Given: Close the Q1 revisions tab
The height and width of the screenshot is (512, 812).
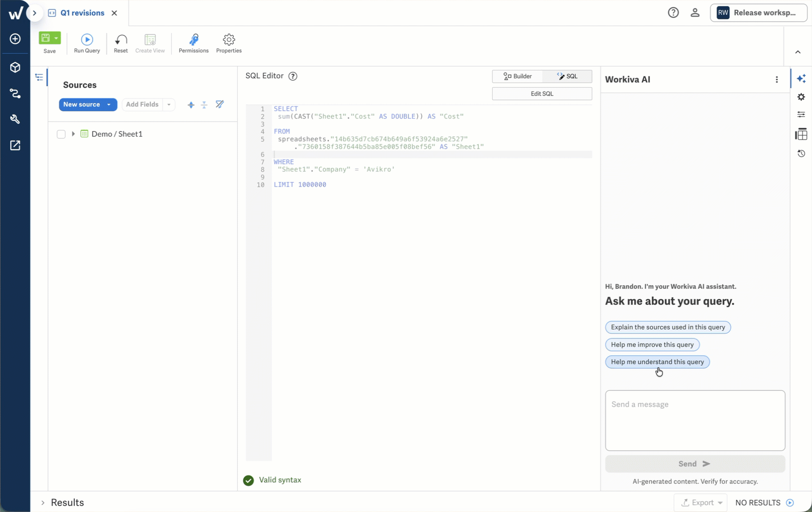Looking at the screenshot, I should 114,13.
